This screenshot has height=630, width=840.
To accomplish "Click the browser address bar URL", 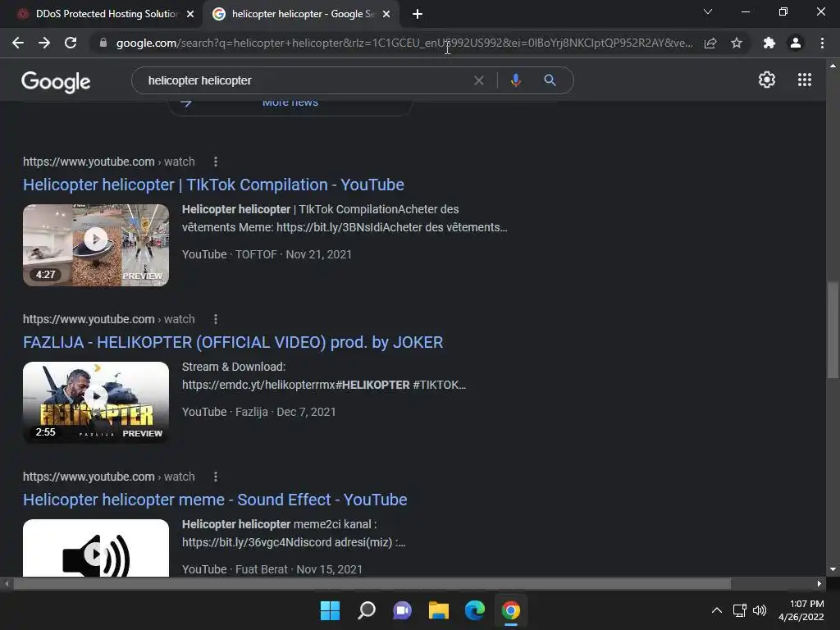I will point(404,43).
